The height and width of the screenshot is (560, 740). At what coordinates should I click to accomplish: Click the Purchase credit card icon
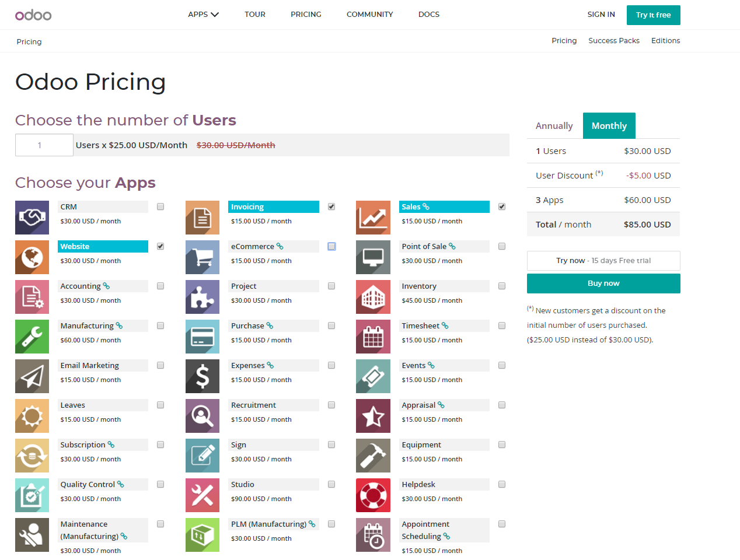click(203, 337)
